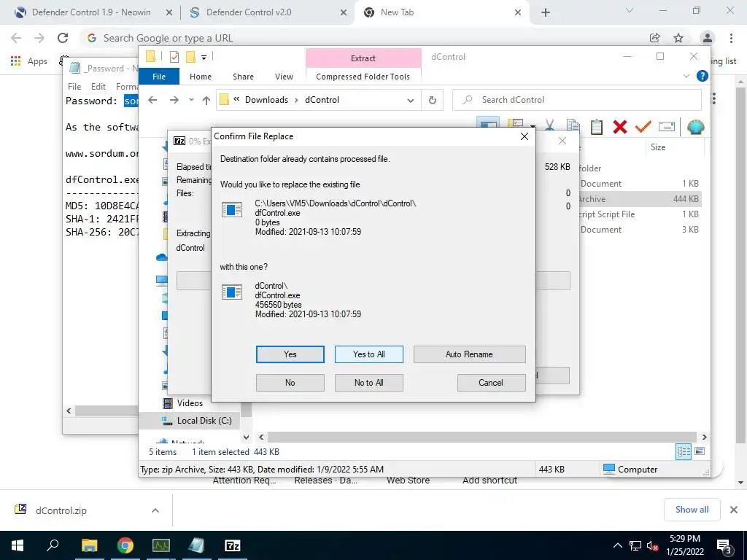747x560 pixels.
Task: Click Yes in Confirm File Replace dialog
Action: (x=290, y=354)
